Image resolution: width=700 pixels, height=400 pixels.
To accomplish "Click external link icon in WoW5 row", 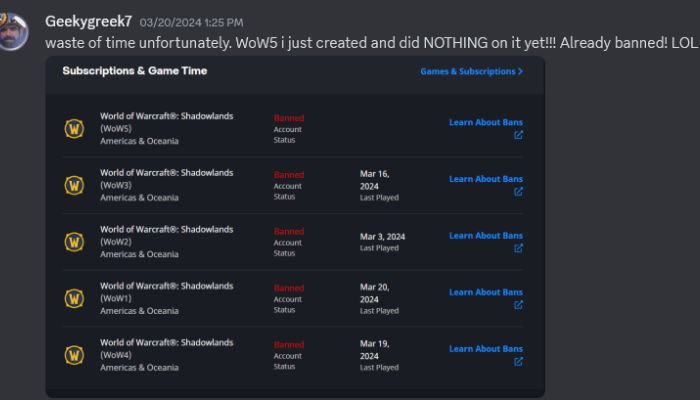I will click(518, 135).
